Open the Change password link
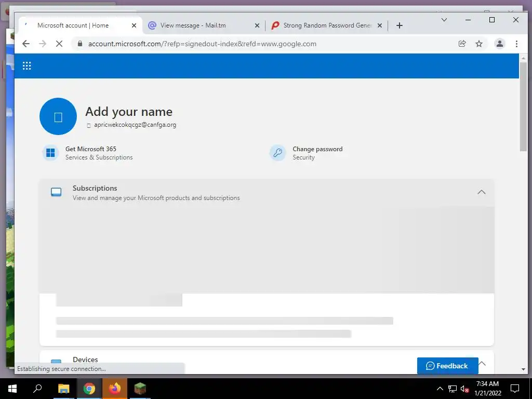This screenshot has width=532, height=399. [317, 149]
